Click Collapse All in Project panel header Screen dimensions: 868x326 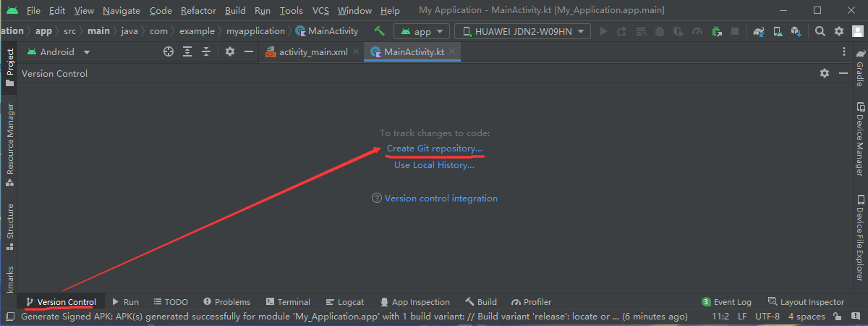click(x=206, y=51)
